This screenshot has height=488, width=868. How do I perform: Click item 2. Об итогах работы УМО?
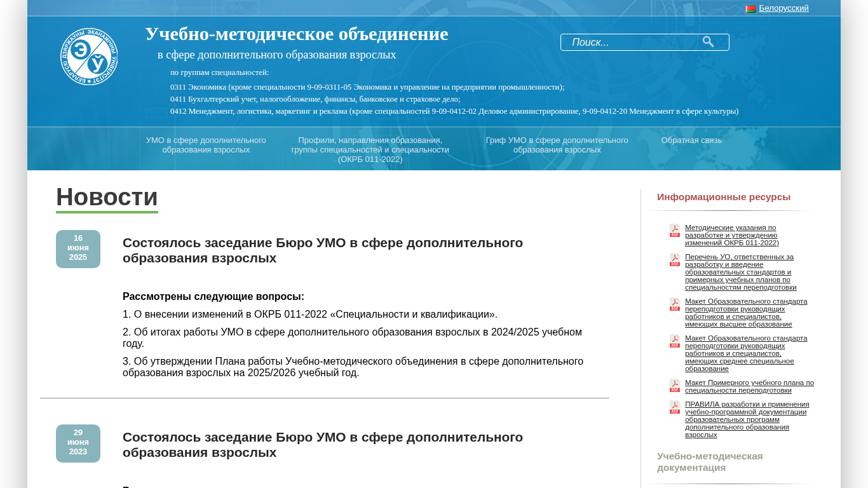353,338
